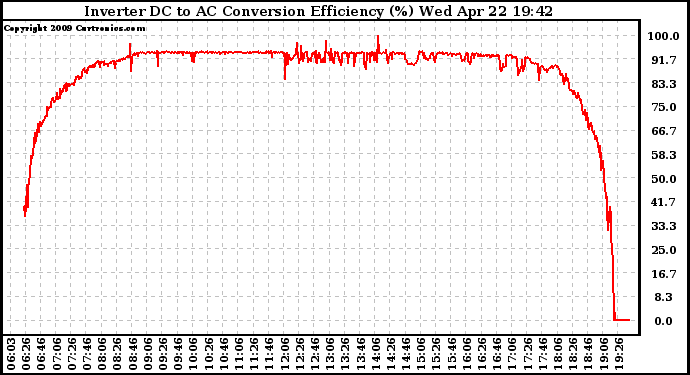Click the efficiency peak spike near 14:06

(378, 40)
